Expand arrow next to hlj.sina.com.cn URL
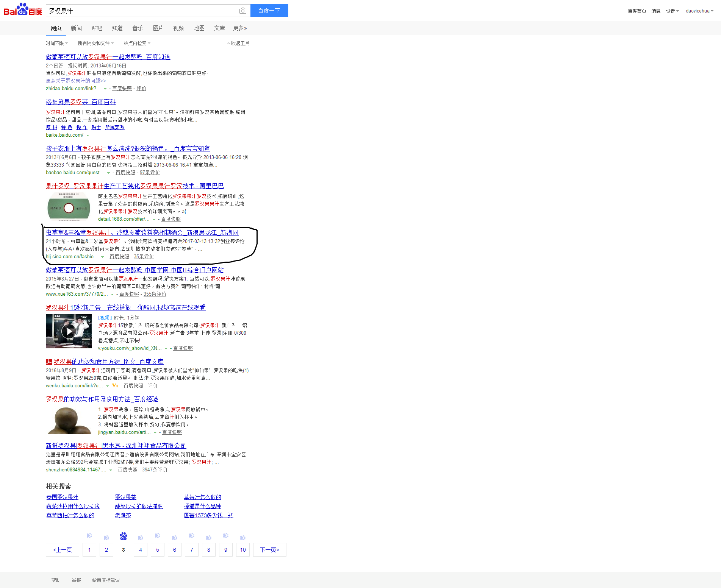721x588 pixels. 102,257
